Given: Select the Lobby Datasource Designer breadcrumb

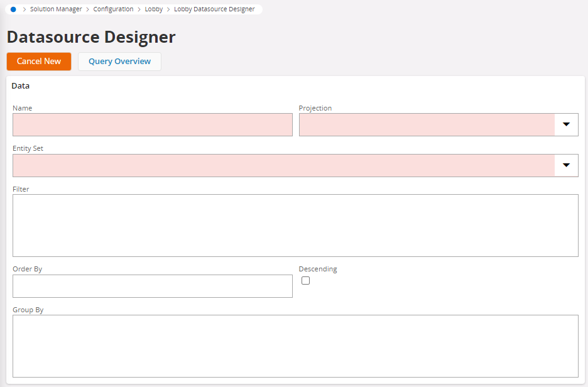Looking at the screenshot, I should (214, 9).
